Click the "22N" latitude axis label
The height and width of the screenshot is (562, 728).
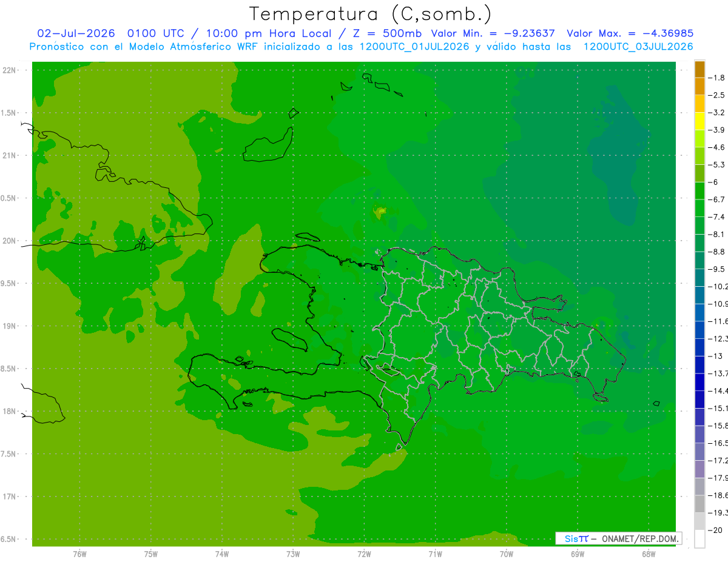9,70
